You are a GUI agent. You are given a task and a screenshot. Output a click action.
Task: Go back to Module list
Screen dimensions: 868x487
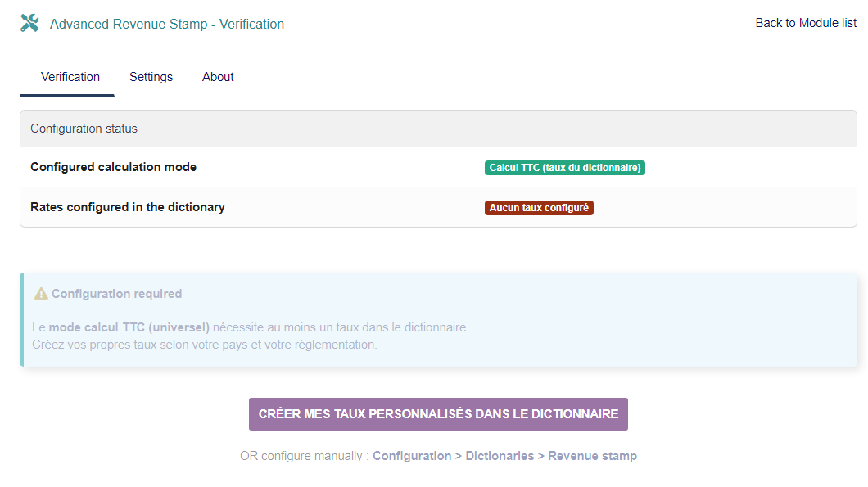click(806, 23)
